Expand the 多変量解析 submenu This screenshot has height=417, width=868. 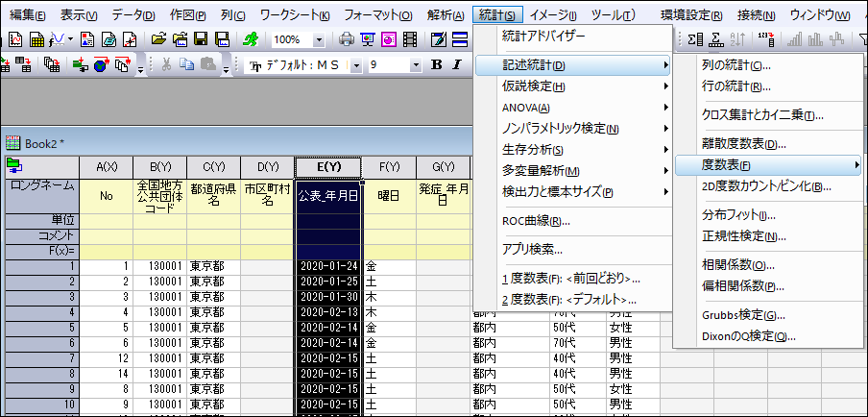(x=572, y=171)
